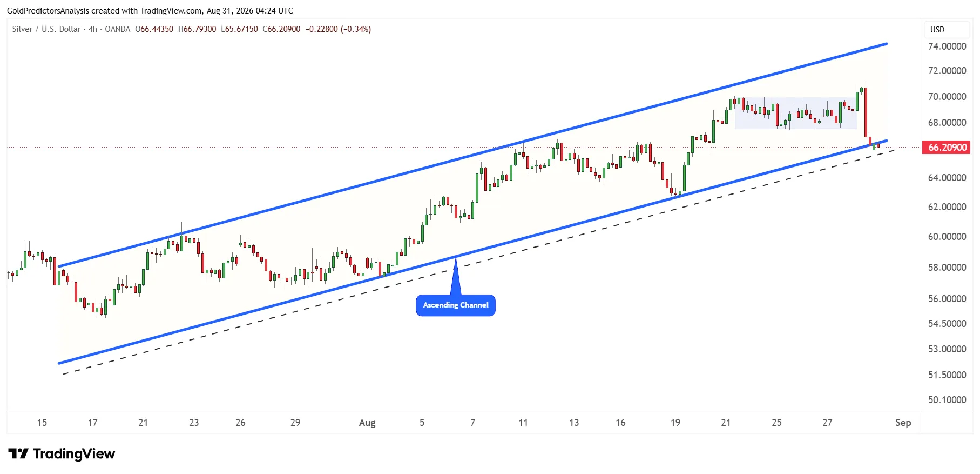Click the USD currency label
The width and height of the screenshot is (980, 474).
click(937, 30)
